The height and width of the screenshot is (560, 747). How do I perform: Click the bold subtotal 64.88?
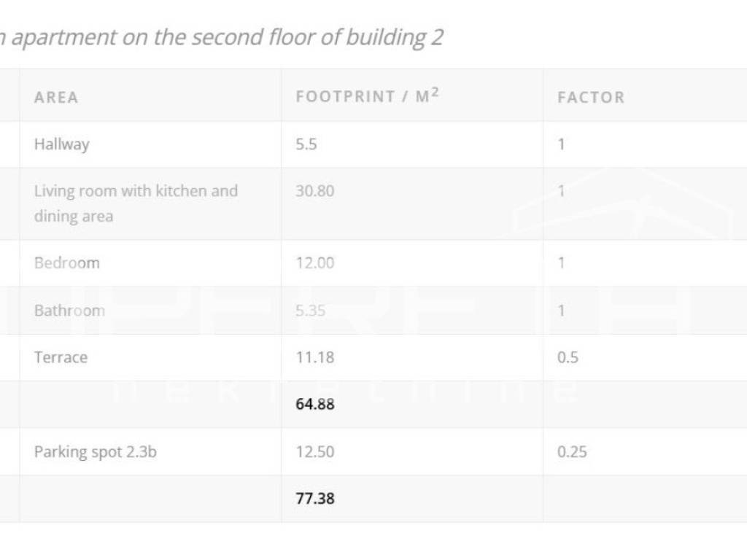click(x=315, y=404)
